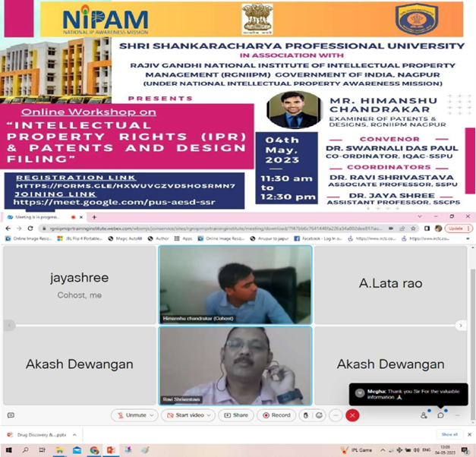Image resolution: width=476 pixels, height=457 pixels.
Task: End the meeting with red X button
Action: [352, 415]
